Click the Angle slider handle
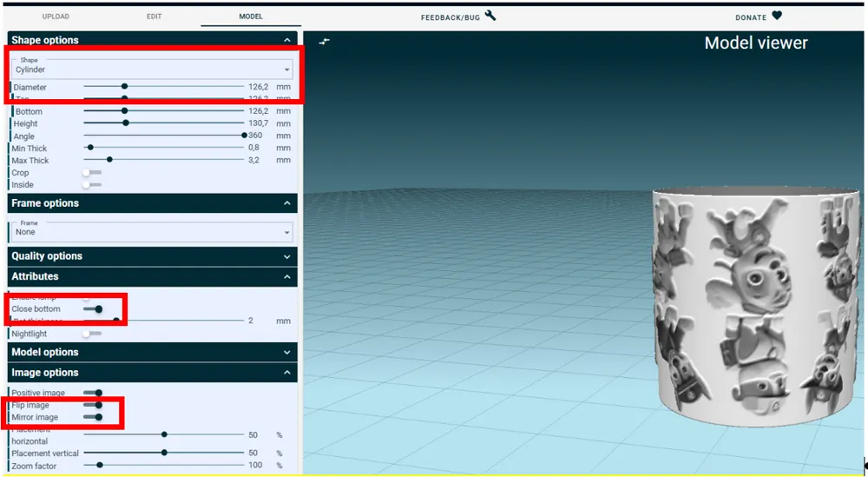The height and width of the screenshot is (477, 868). 244,136
